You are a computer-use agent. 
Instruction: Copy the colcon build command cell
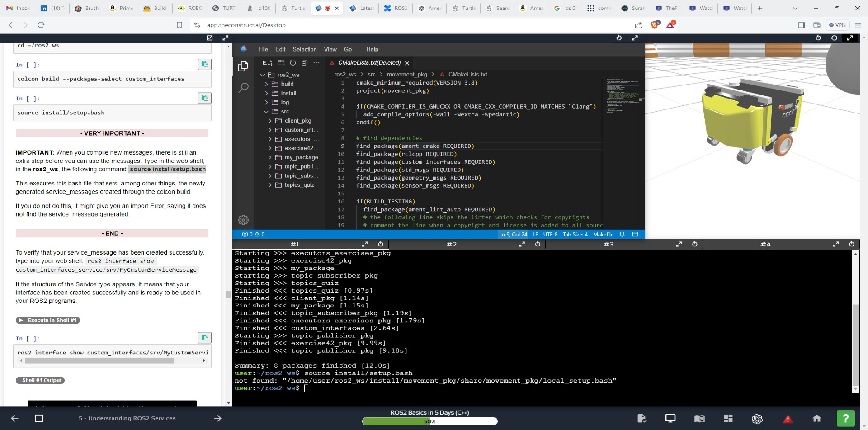coord(205,65)
